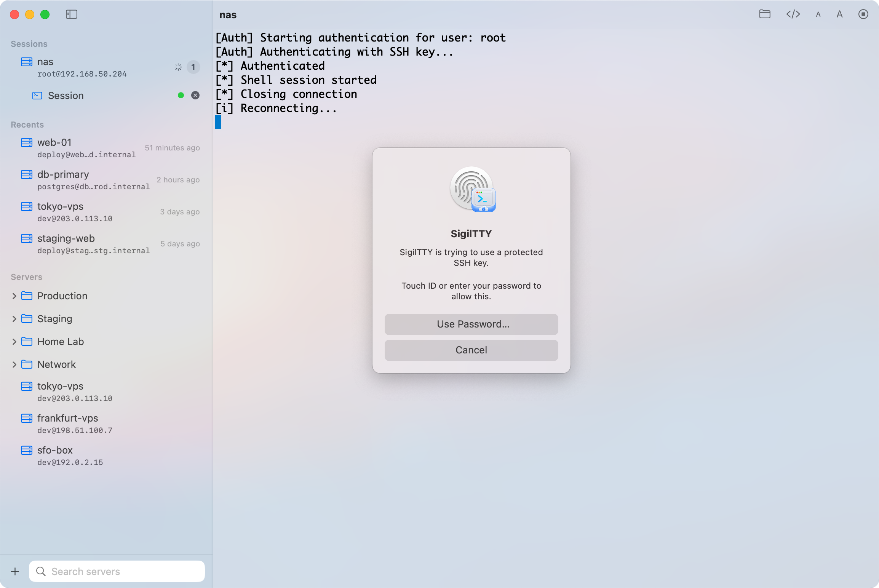The height and width of the screenshot is (588, 879).
Task: Click the web-01 server icon in Recents
Action: click(x=27, y=143)
